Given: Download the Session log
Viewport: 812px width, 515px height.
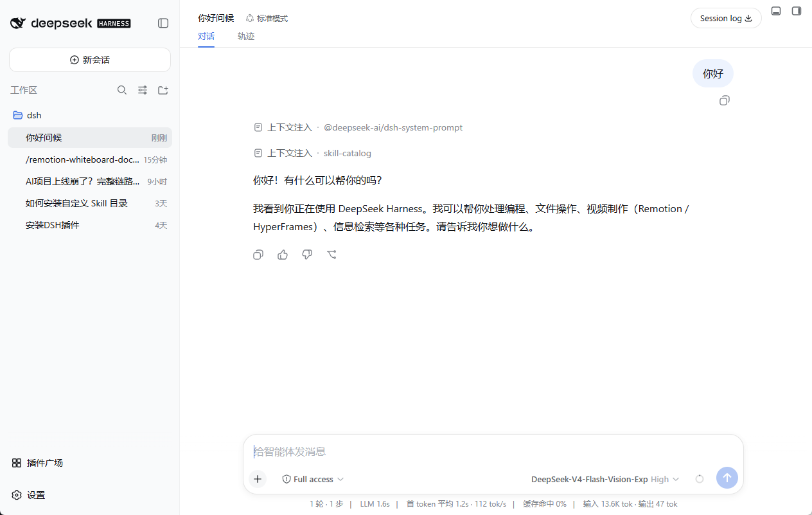Looking at the screenshot, I should click(x=726, y=18).
